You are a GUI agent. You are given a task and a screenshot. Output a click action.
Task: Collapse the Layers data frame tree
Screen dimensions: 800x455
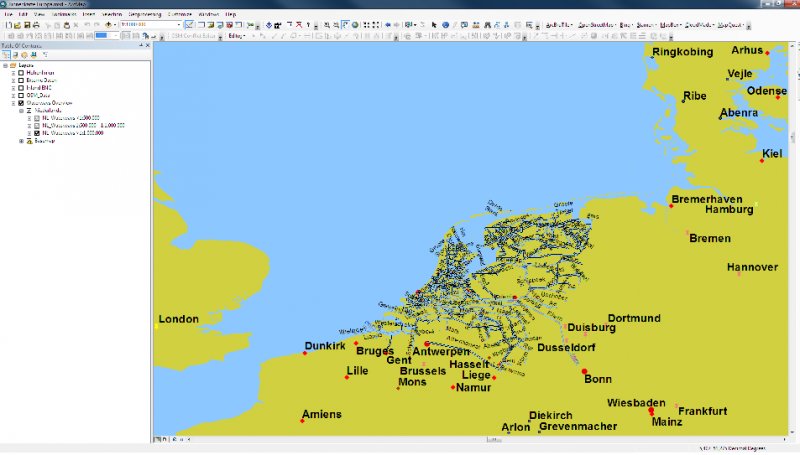[5, 66]
